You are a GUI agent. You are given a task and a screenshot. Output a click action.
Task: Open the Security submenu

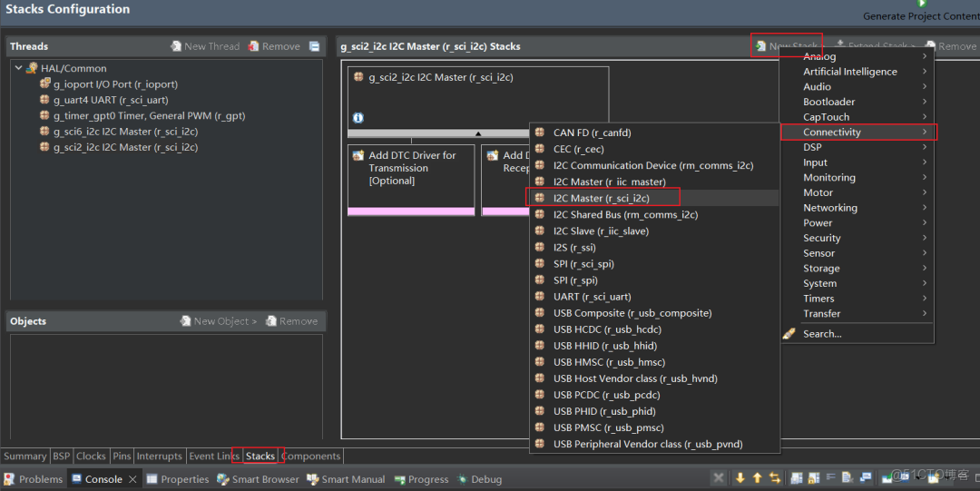pyautogui.click(x=857, y=238)
